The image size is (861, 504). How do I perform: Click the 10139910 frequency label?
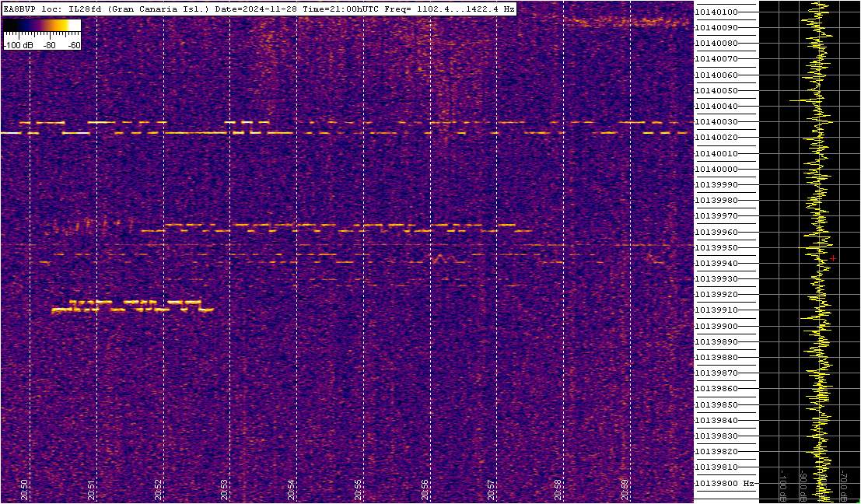716,310
